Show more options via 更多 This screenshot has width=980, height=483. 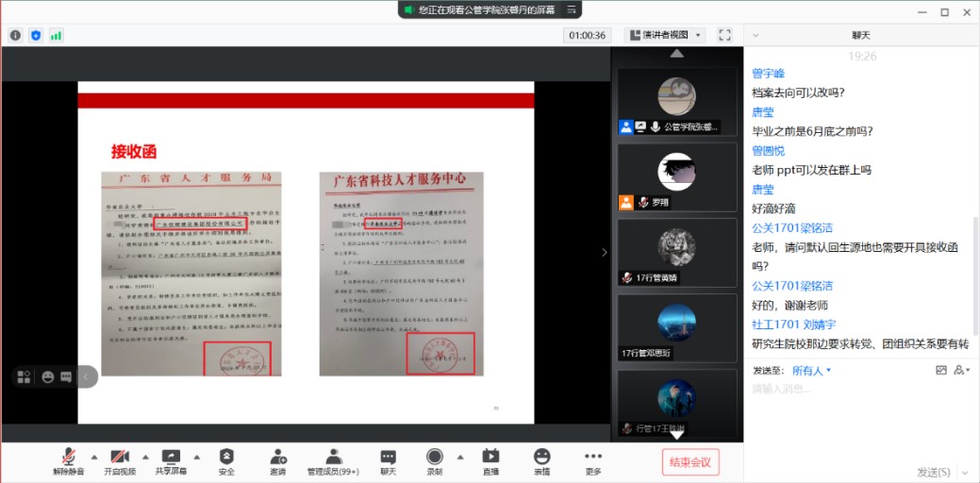coord(592,458)
